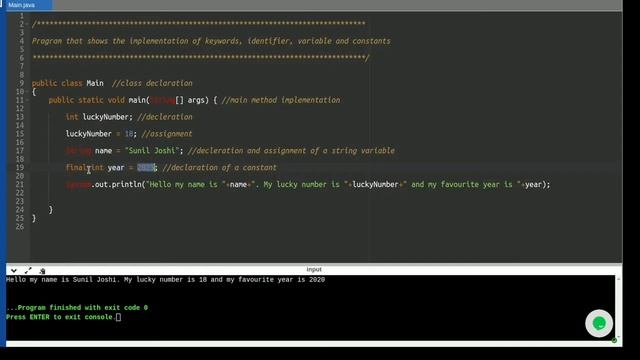
Task: Click 'luckyNumber' in the declaration on line 13
Action: (x=106, y=117)
